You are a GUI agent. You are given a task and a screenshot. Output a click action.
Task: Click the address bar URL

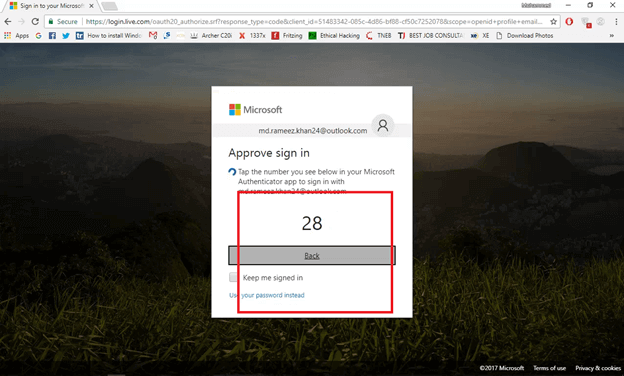point(314,21)
